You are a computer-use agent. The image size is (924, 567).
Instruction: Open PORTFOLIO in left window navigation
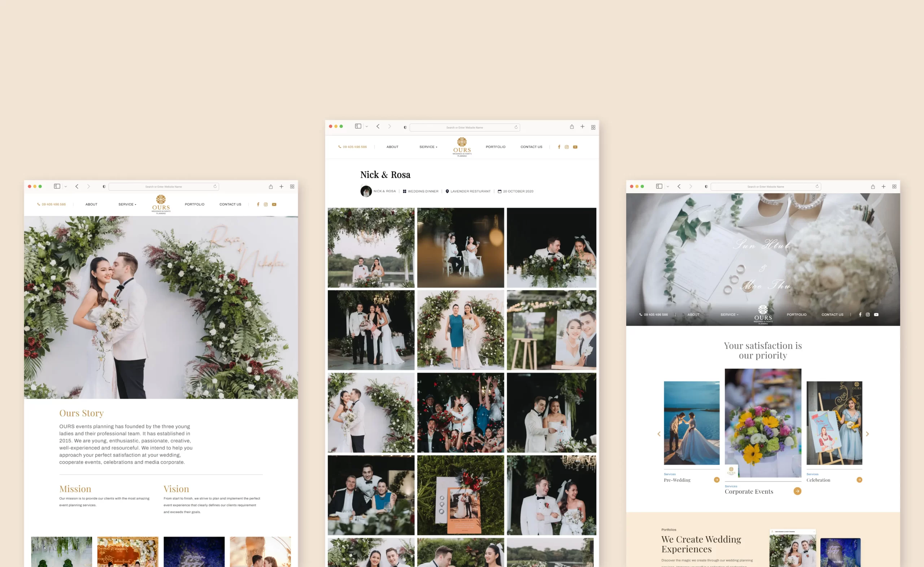point(195,204)
